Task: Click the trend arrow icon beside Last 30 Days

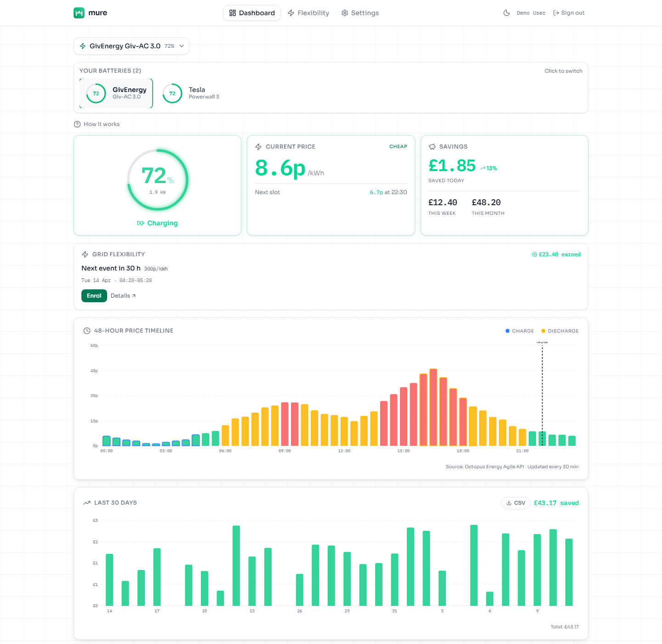Action: click(x=86, y=502)
